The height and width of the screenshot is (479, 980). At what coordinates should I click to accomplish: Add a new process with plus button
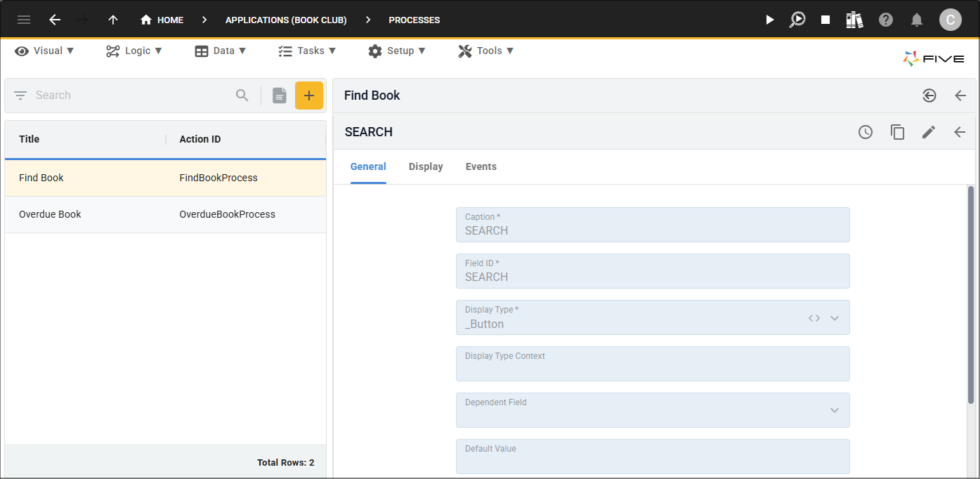click(x=309, y=96)
